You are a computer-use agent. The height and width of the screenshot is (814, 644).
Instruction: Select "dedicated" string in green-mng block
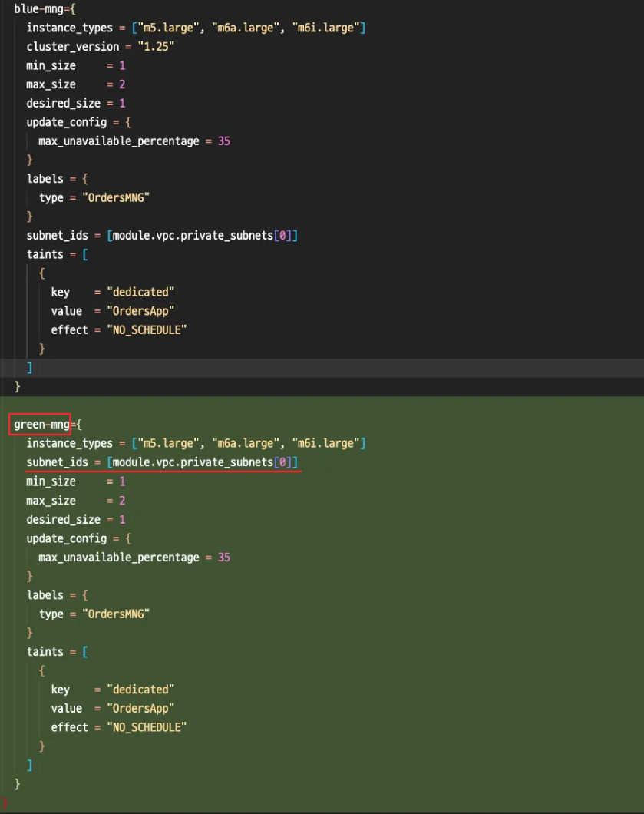[x=140, y=690]
